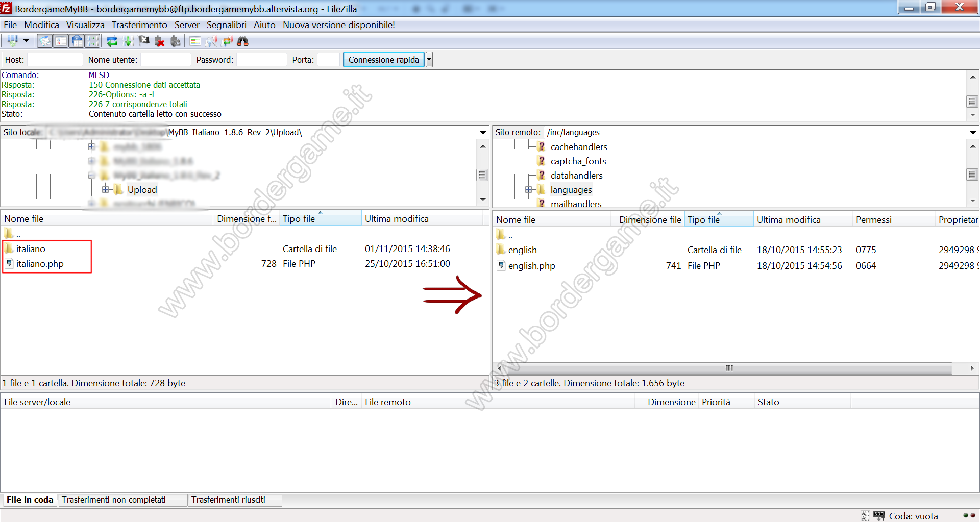Reconnect to the last server
The height and width of the screenshot is (522, 980).
pos(176,41)
